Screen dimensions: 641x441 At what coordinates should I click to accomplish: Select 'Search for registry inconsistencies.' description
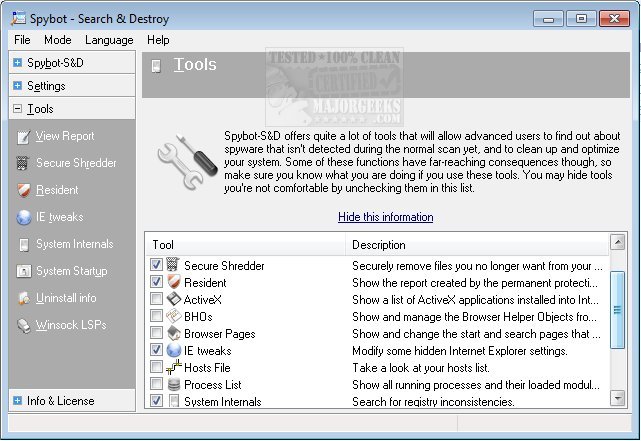[433, 402]
